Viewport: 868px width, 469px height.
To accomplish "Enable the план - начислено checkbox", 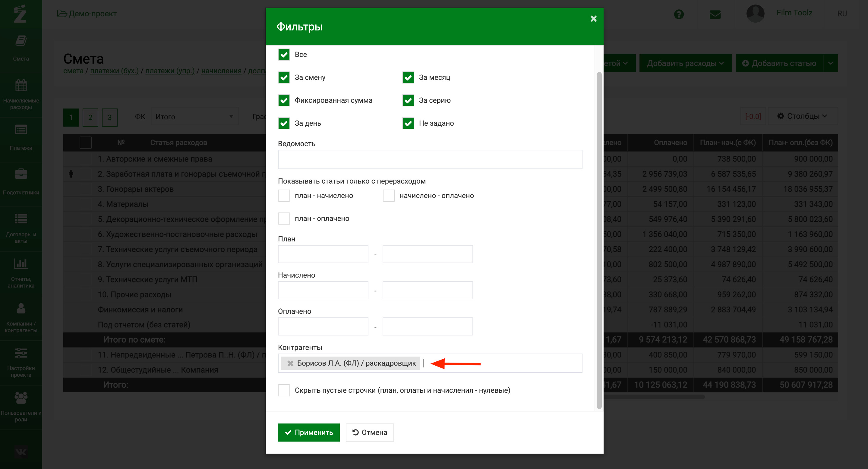I will point(284,195).
